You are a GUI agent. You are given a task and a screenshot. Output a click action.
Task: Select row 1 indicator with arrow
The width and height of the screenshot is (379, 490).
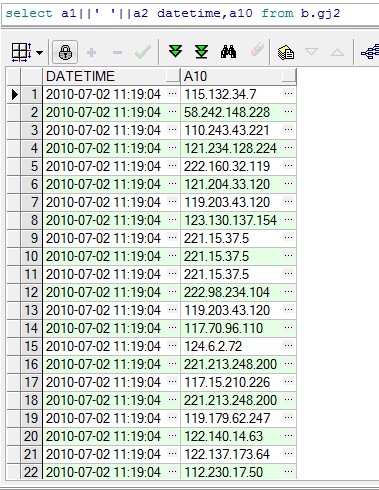[x=14, y=95]
